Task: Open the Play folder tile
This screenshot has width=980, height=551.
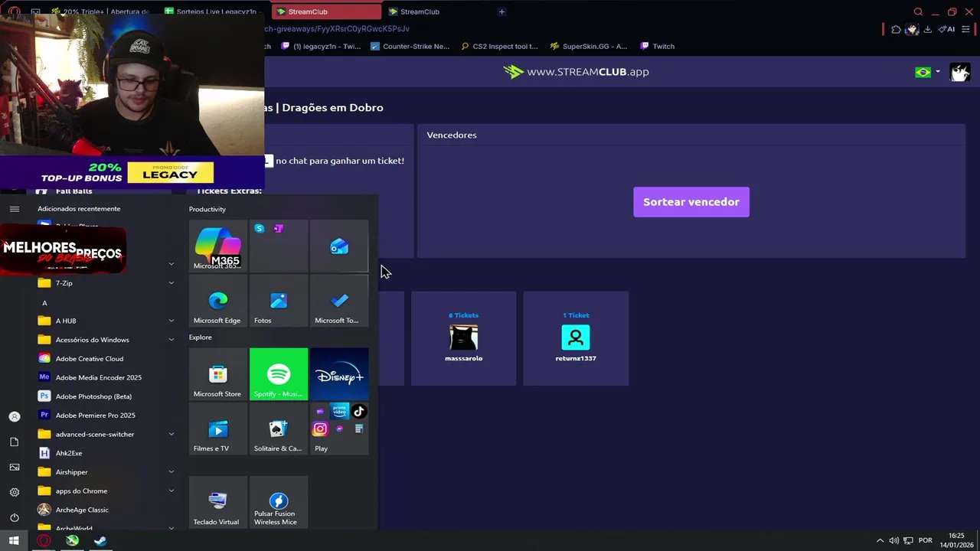Action: tap(339, 429)
